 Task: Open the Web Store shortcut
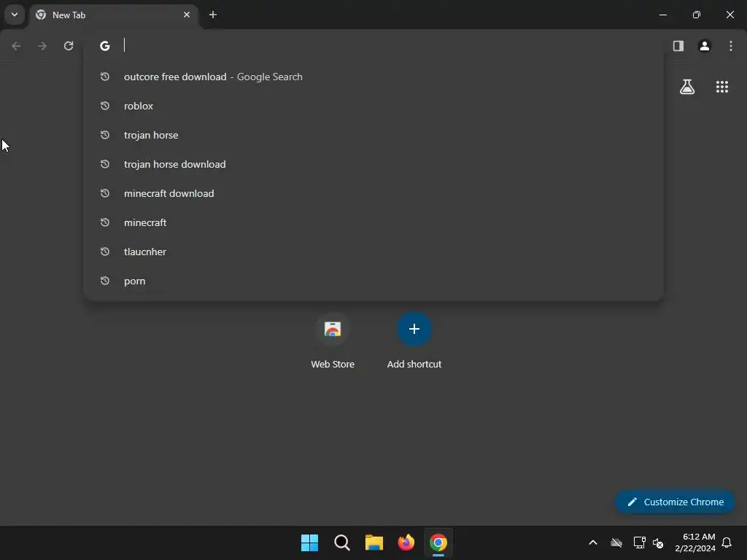[x=333, y=341]
